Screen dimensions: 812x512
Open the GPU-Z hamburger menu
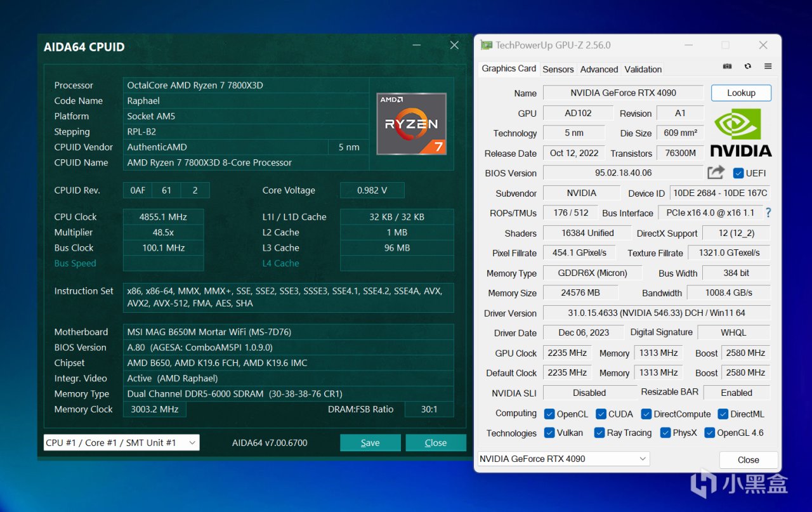pos(768,66)
